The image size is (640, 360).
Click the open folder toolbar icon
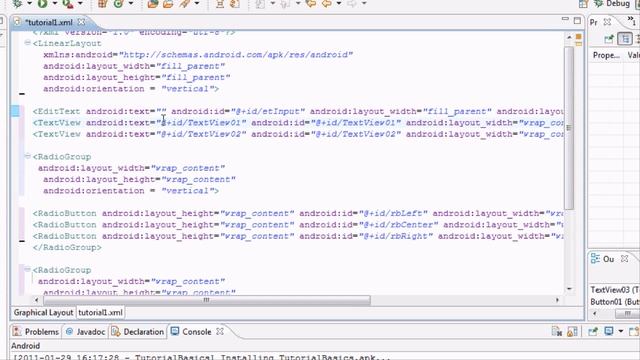pyautogui.click(x=168, y=4)
